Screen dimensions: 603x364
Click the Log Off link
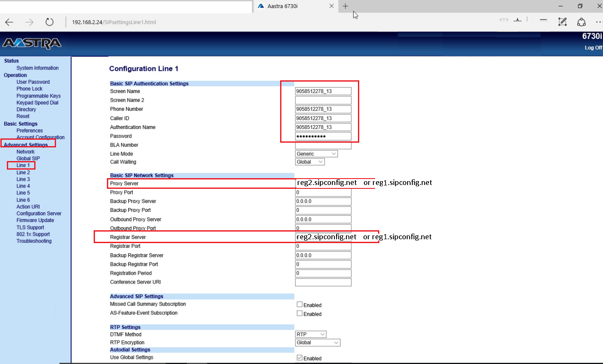pyautogui.click(x=593, y=48)
